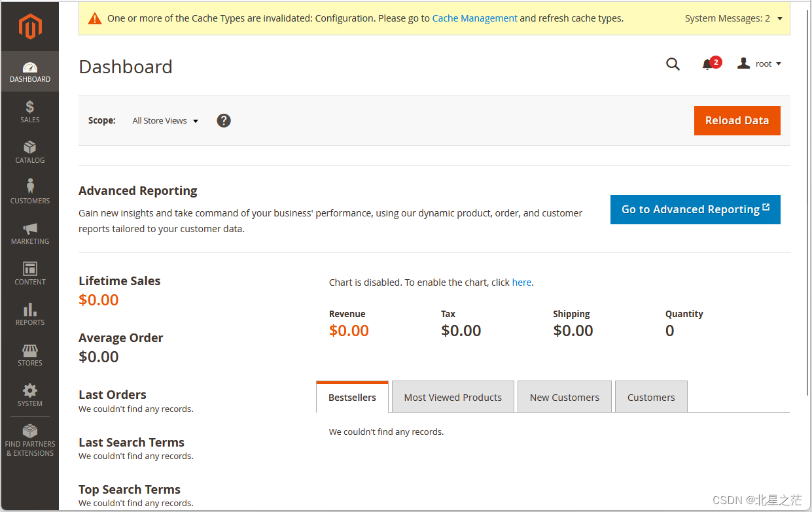Viewport: 812px width, 512px height.
Task: Expand the All Store Views scope dropdown
Action: tap(165, 121)
